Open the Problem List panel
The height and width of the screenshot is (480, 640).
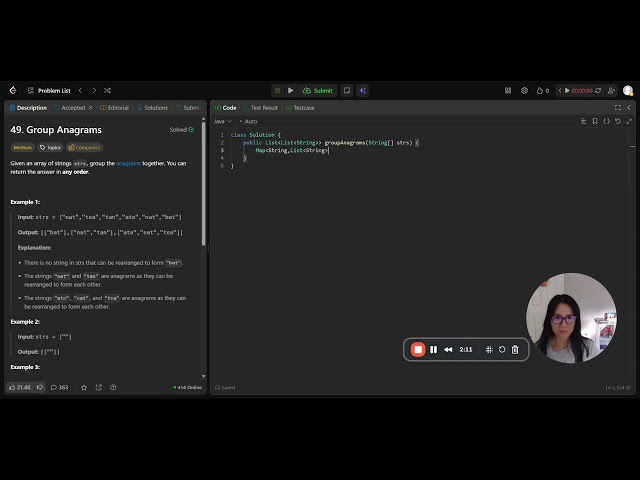tap(49, 91)
